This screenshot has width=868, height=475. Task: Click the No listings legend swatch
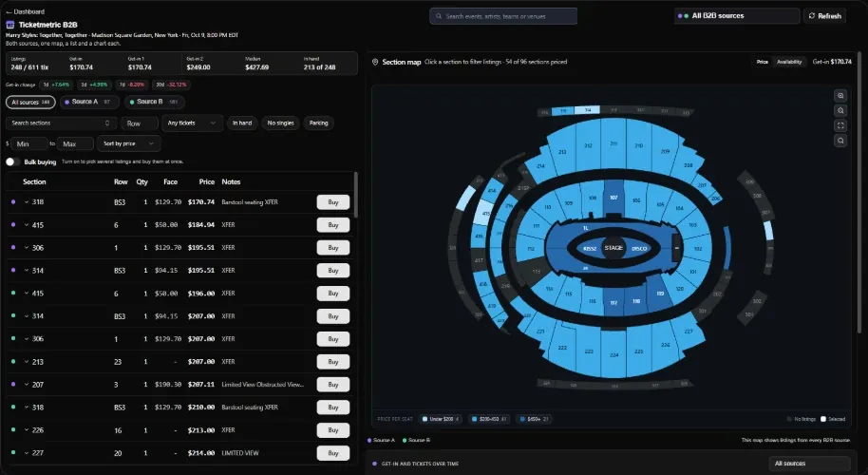[789, 419]
